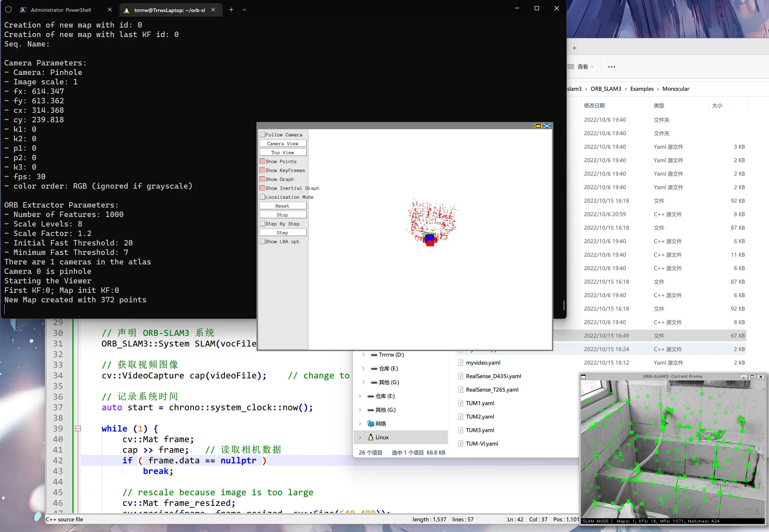Select Camera View icon in viewer
The image size is (769, 532).
tap(283, 143)
